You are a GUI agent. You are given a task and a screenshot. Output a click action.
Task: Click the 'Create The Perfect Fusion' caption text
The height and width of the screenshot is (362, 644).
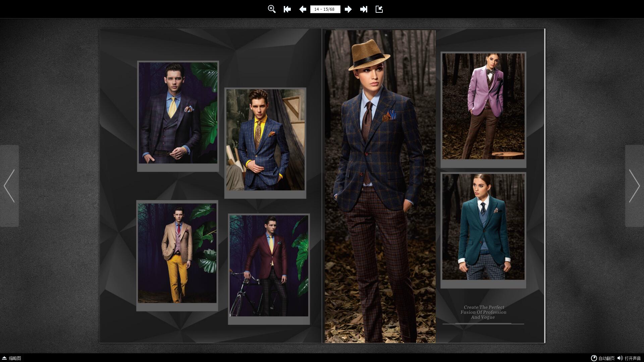tap(483, 312)
